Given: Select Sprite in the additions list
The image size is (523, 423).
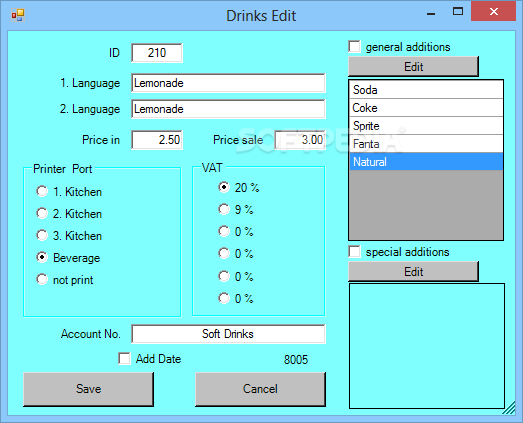Looking at the screenshot, I should tap(426, 126).
